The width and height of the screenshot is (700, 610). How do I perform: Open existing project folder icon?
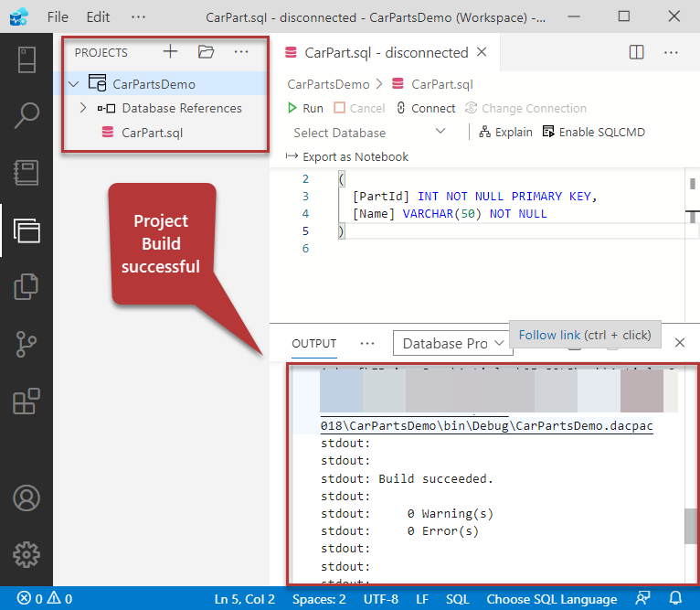[206, 52]
